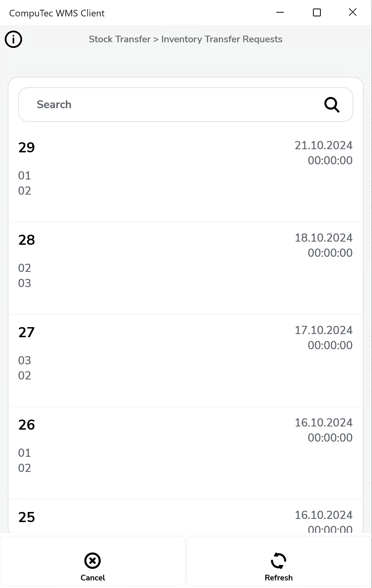The height and width of the screenshot is (588, 372).
Task: Open transfer request number 25
Action: tap(27, 517)
